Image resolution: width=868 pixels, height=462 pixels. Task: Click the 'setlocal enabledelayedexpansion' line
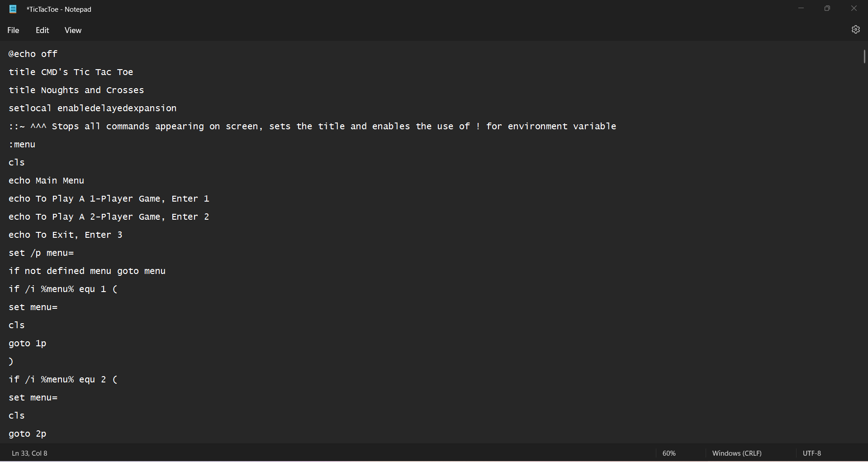(92, 108)
